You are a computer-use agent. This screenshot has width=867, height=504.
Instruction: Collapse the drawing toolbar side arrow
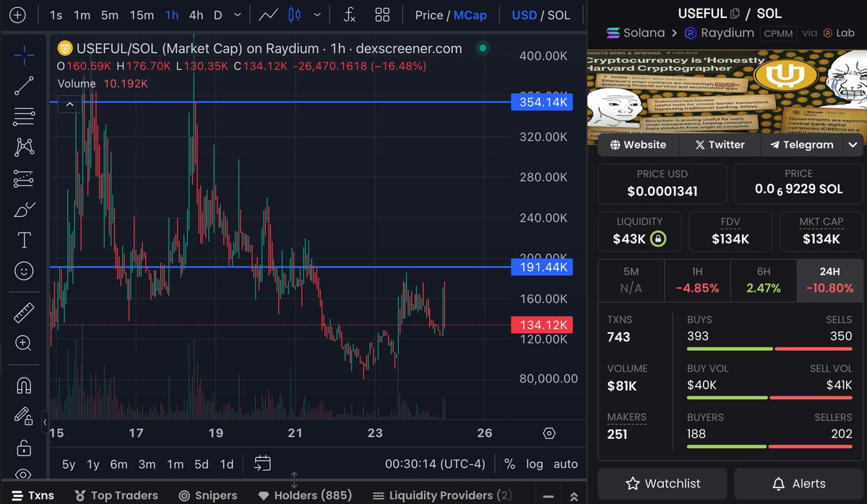point(45,422)
